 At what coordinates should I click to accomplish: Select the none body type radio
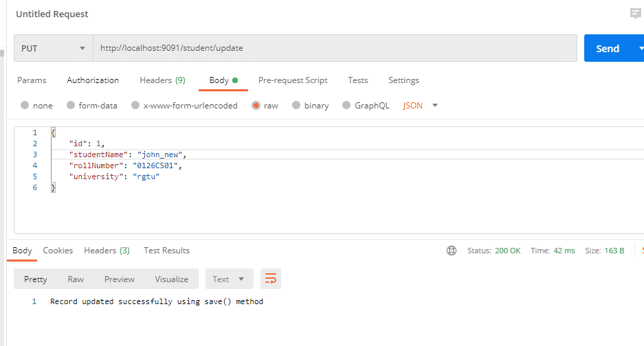click(x=25, y=106)
